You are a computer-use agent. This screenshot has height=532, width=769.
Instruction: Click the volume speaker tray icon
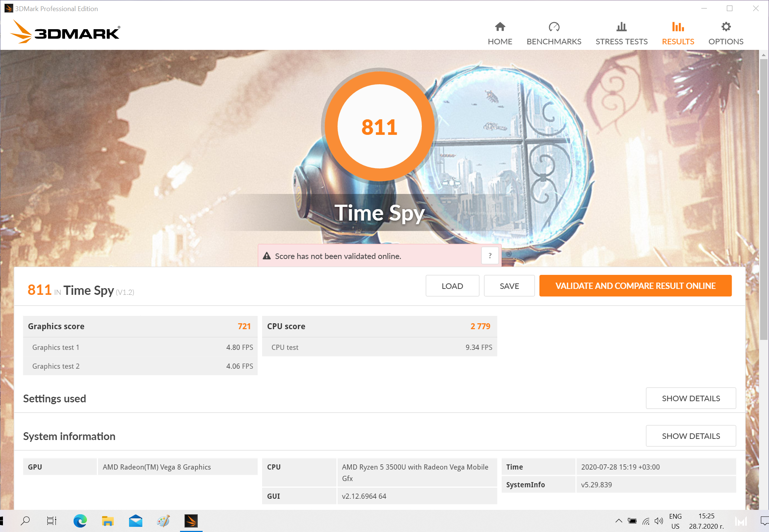pyautogui.click(x=658, y=521)
